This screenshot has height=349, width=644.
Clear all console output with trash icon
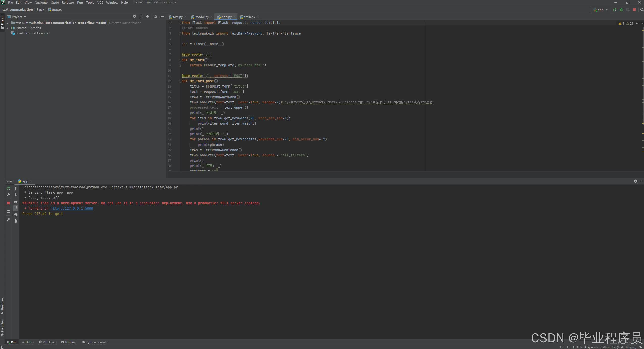(16, 221)
